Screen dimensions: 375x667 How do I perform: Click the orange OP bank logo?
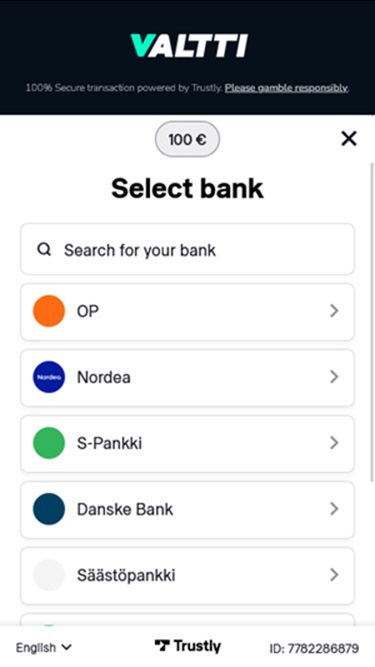click(x=49, y=311)
